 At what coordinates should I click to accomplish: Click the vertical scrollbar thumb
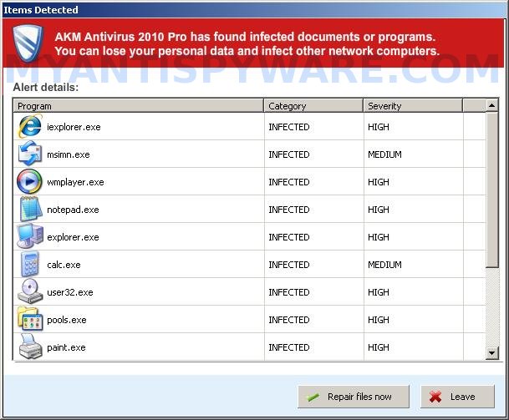(492, 190)
